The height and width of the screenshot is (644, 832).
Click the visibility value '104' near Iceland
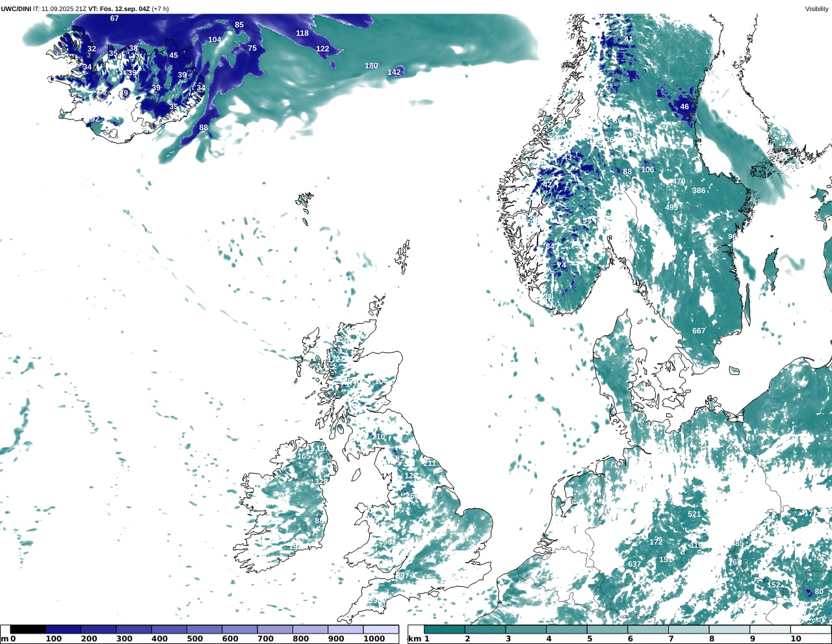[x=214, y=40]
